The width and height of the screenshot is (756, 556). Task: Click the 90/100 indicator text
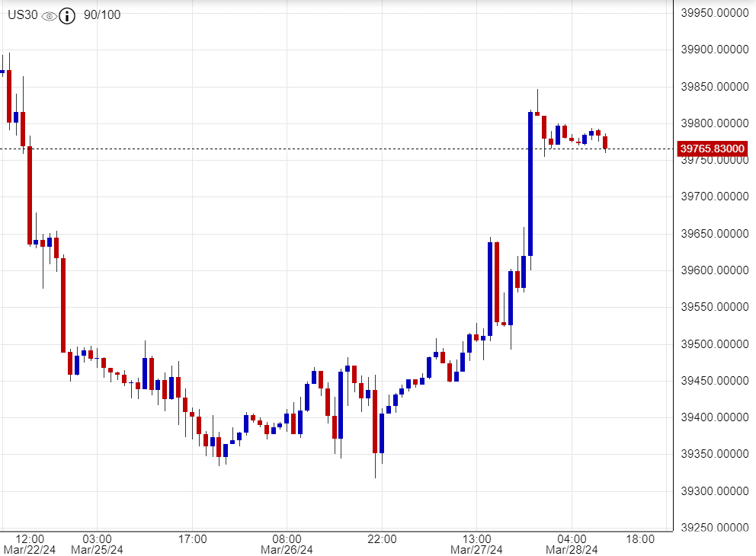click(x=101, y=15)
